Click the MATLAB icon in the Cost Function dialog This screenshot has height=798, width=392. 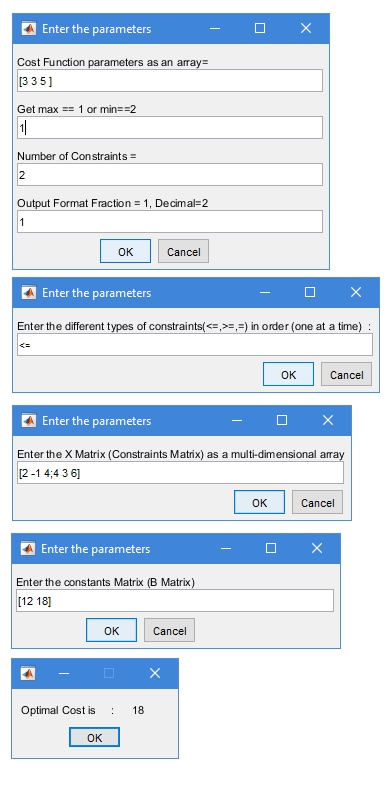click(29, 28)
